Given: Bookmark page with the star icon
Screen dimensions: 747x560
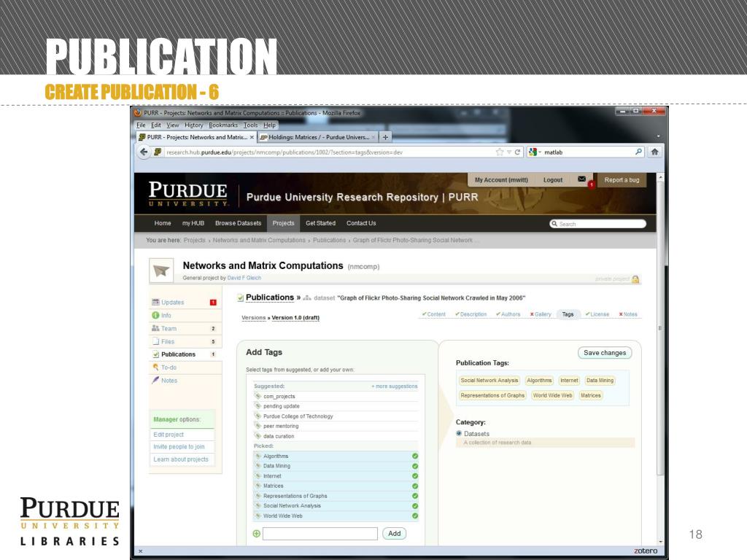Looking at the screenshot, I should (499, 152).
